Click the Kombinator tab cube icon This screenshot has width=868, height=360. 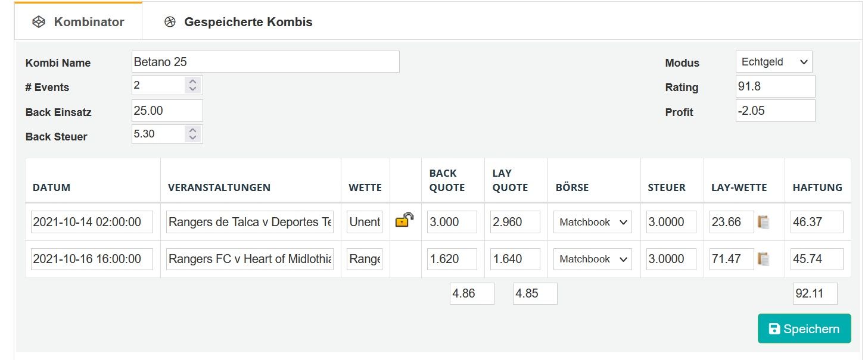[39, 22]
